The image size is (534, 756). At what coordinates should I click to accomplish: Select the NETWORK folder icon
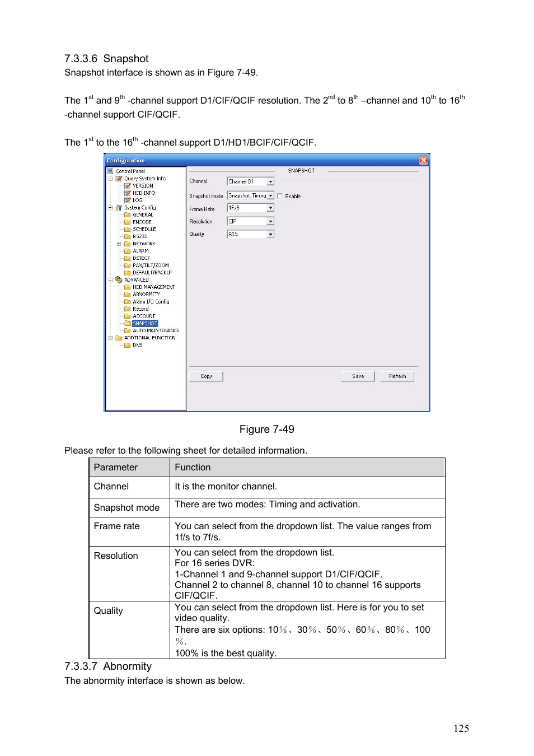127,244
